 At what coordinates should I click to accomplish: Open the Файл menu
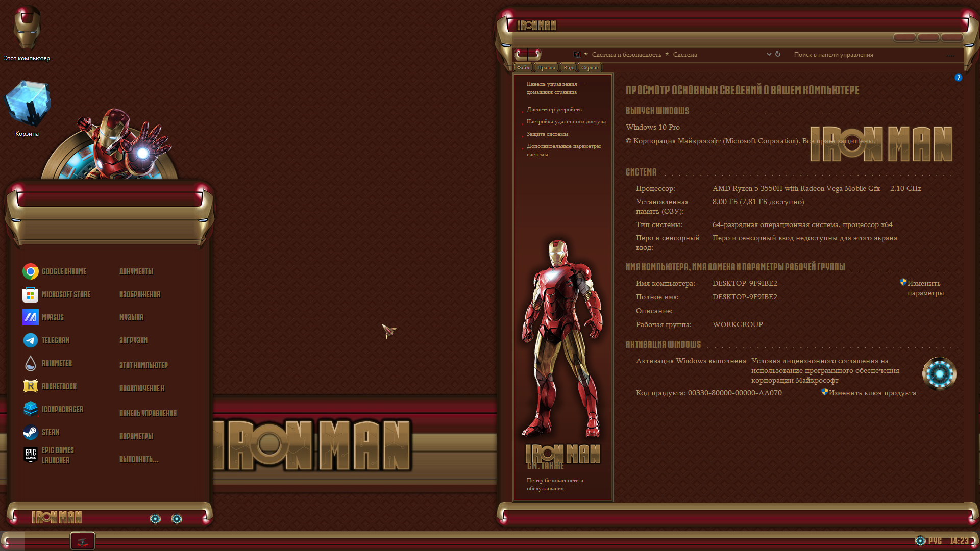[522, 67]
